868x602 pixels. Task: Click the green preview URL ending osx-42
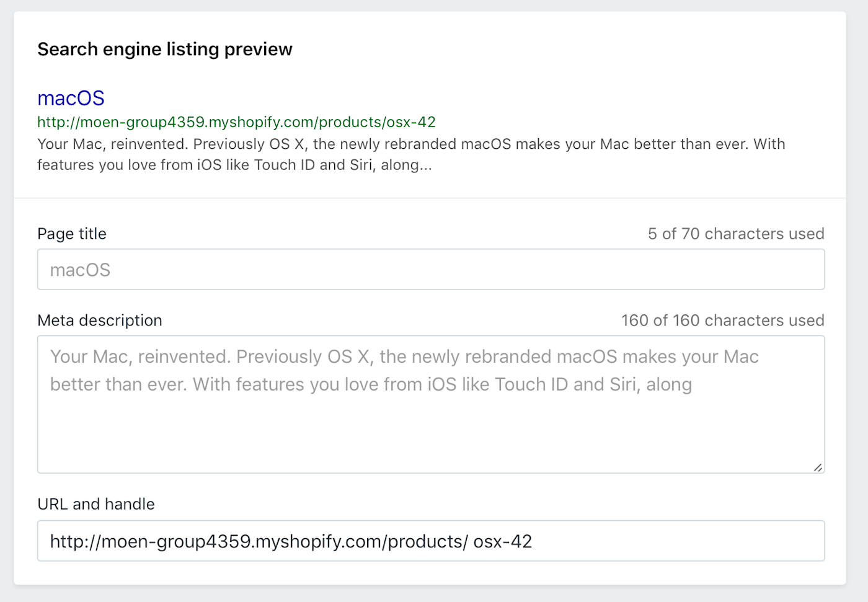pyautogui.click(x=236, y=122)
